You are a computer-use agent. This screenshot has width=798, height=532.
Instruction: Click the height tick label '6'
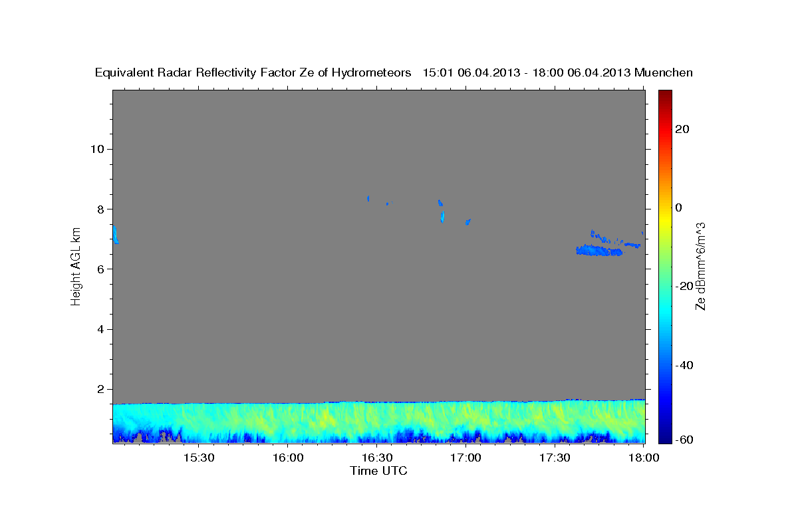click(100, 269)
